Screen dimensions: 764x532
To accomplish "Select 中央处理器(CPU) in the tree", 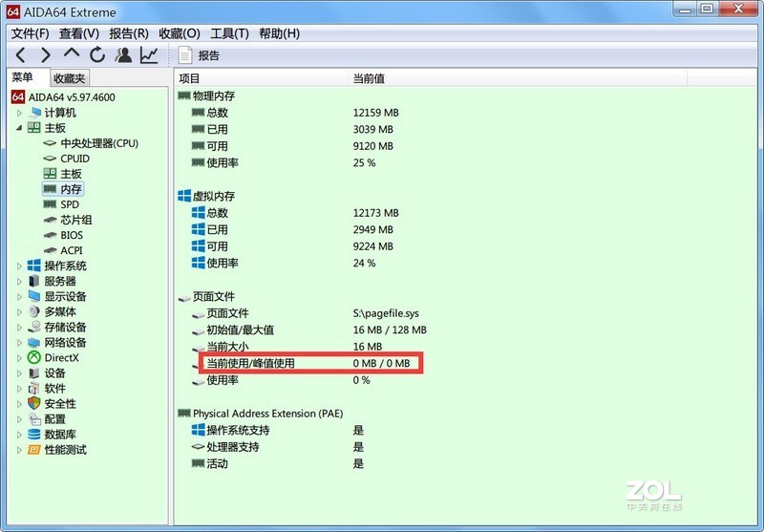I will coord(99,143).
